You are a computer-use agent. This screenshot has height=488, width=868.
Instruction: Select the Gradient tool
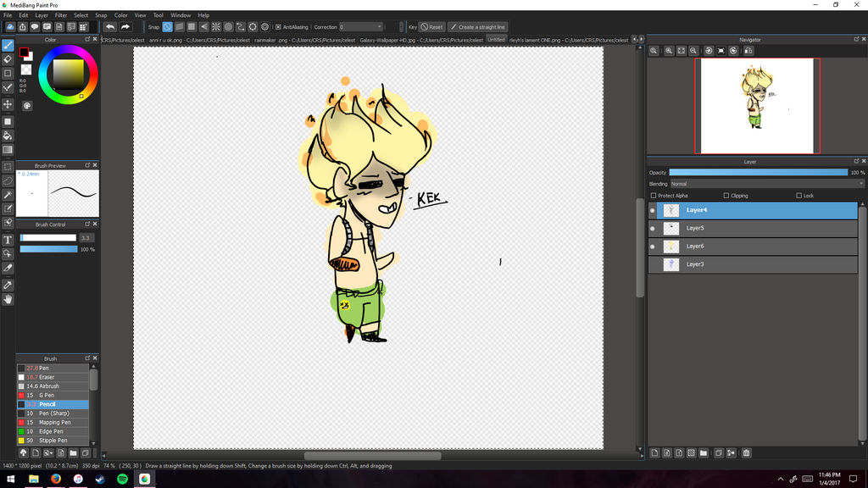click(8, 149)
